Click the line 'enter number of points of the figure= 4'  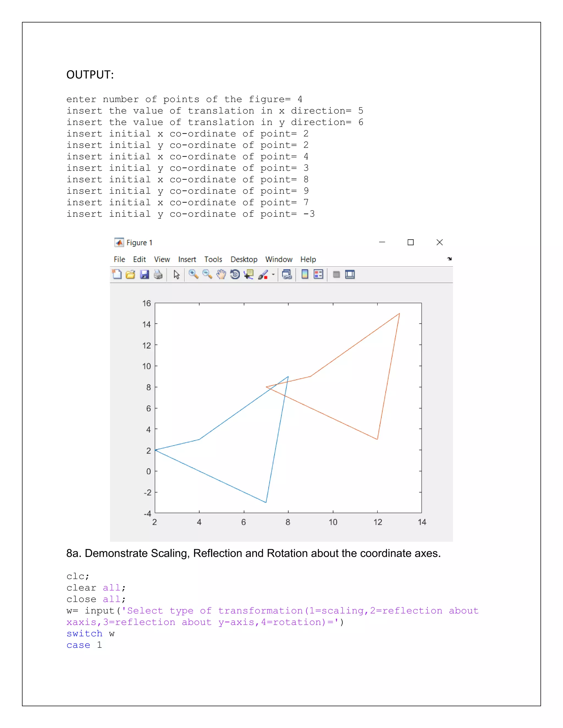click(x=184, y=99)
